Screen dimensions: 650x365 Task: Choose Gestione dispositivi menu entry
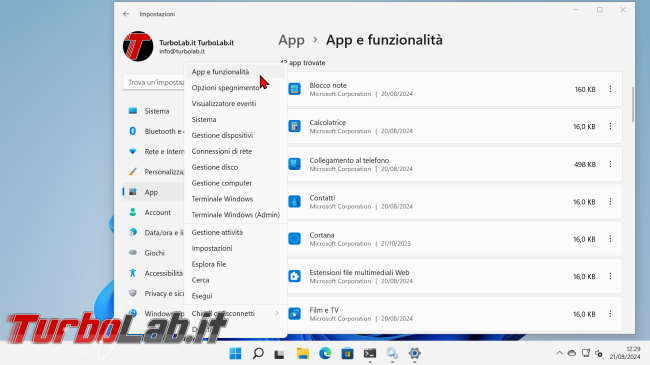[235, 135]
